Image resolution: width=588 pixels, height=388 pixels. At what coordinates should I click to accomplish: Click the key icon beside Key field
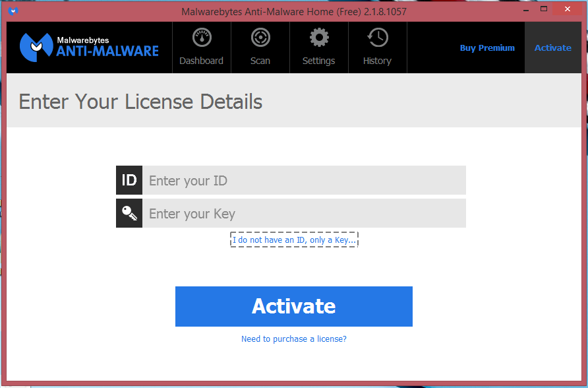coord(129,213)
